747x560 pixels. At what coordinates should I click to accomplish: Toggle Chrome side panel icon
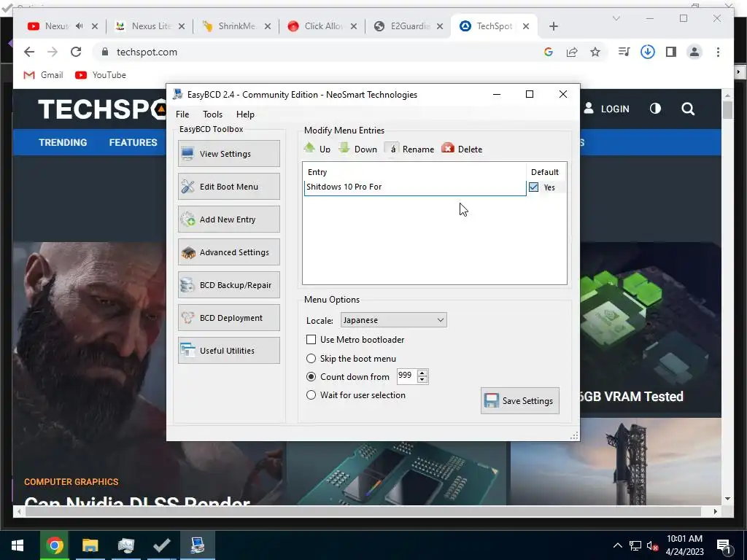coord(671,52)
